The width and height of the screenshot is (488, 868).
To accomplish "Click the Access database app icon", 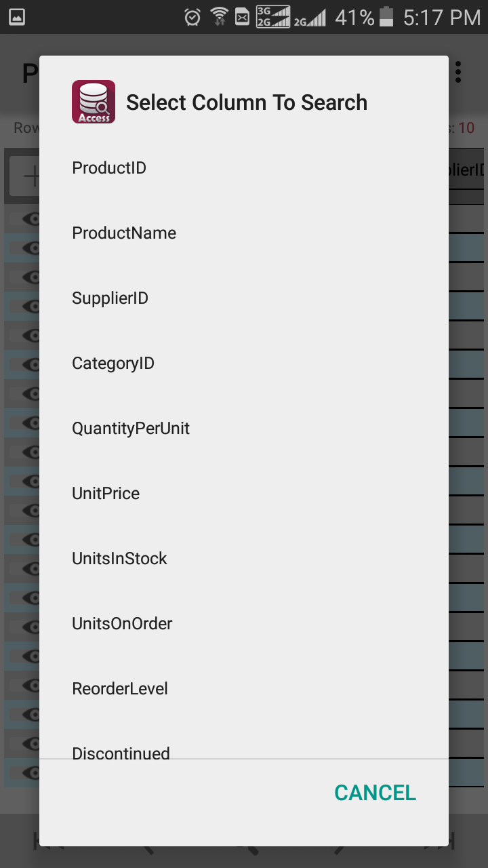I will (x=94, y=102).
